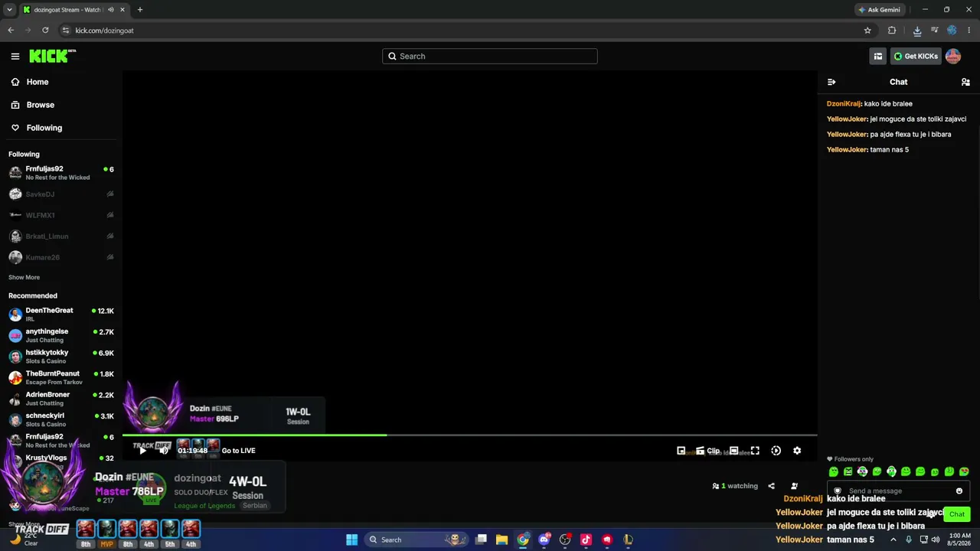
Task: Reload the page
Action: click(x=45, y=31)
